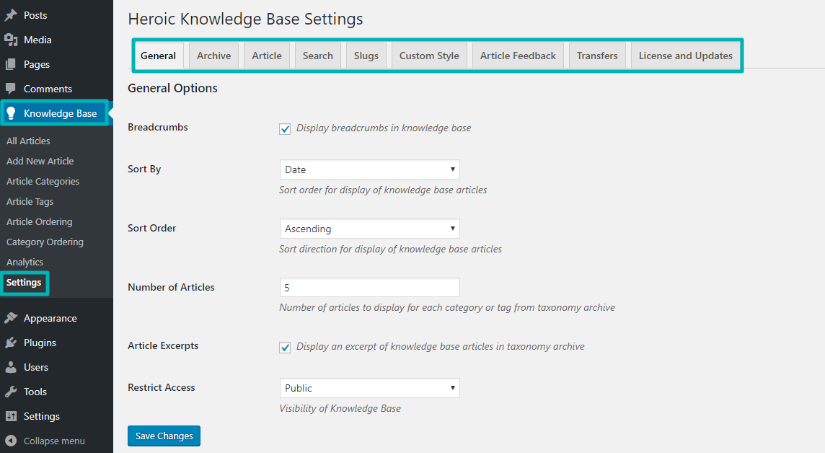Click the Tools wrench icon

pos(11,392)
